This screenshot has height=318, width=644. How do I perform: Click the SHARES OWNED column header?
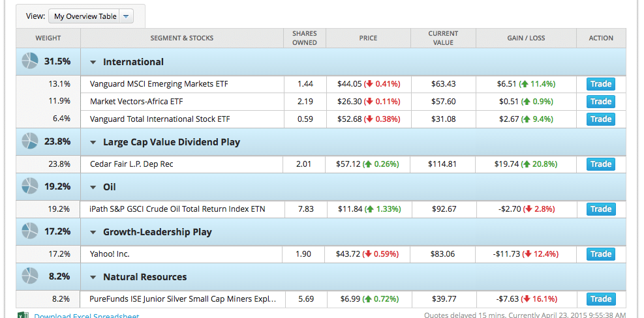click(x=304, y=38)
